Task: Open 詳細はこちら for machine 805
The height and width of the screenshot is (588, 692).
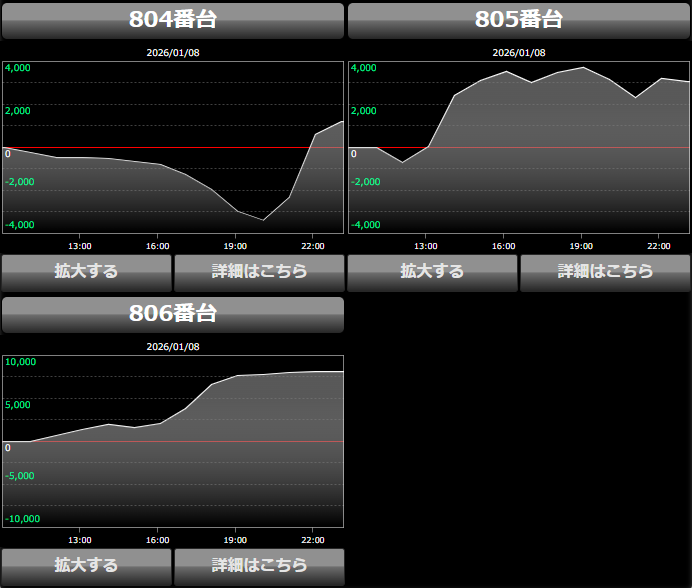Action: 605,272
